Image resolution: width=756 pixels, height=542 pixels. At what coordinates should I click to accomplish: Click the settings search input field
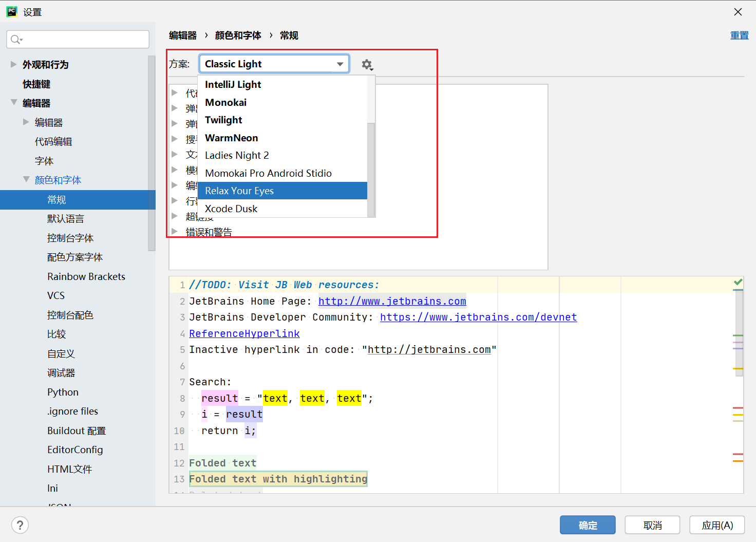pos(78,40)
